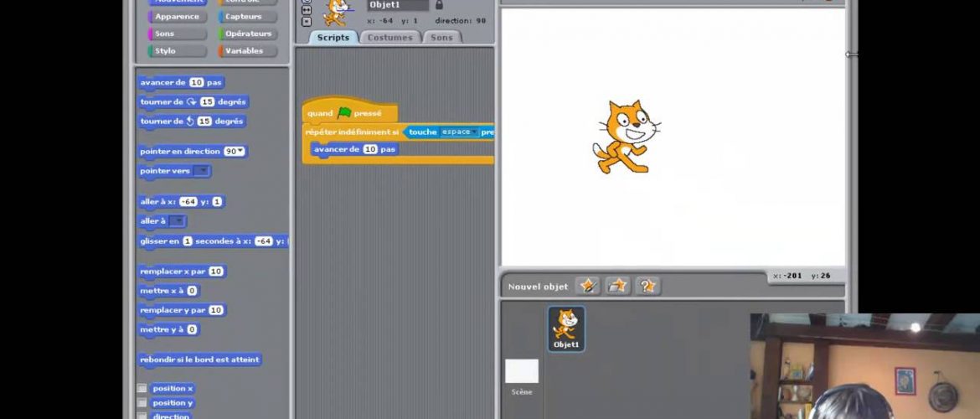
Task: Click the green flag in the script block
Action: click(344, 113)
